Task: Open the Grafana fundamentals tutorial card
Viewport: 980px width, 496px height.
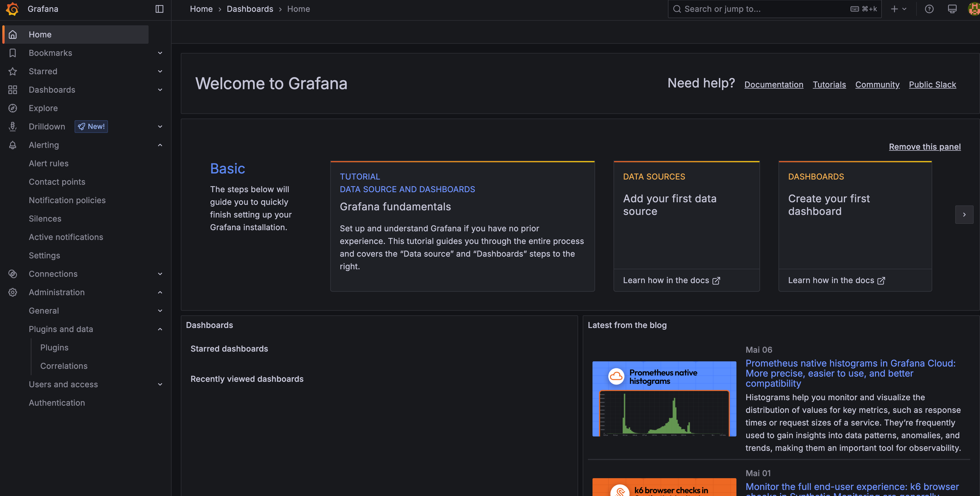Action: click(462, 226)
